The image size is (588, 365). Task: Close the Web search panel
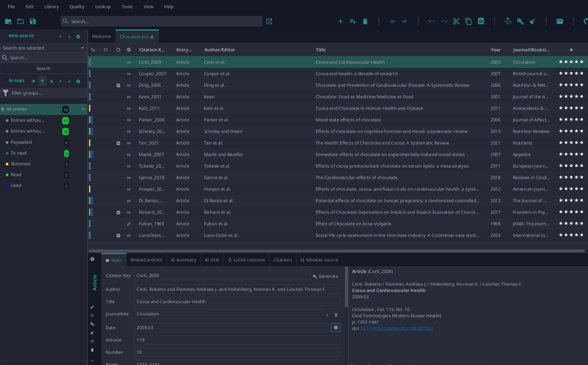[78, 37]
